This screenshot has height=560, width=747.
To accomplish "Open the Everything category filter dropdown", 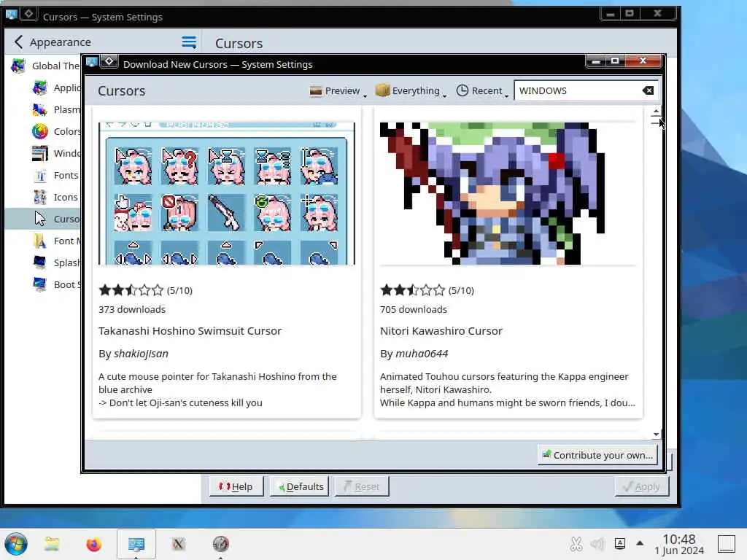I will 411,90.
